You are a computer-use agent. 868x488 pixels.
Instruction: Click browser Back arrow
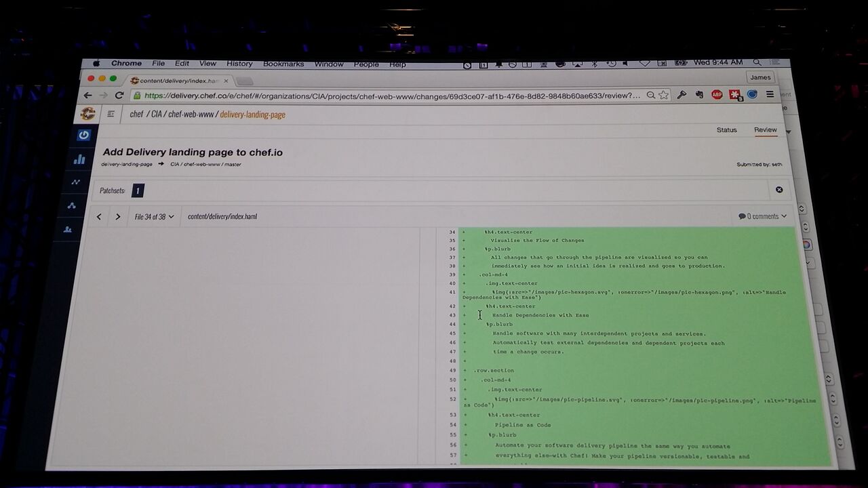pos(87,96)
